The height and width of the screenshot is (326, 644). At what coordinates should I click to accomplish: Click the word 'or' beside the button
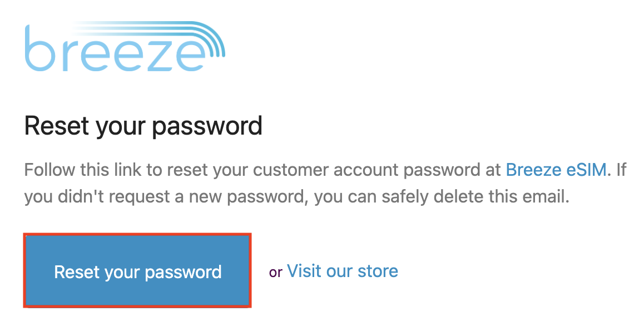click(x=276, y=272)
